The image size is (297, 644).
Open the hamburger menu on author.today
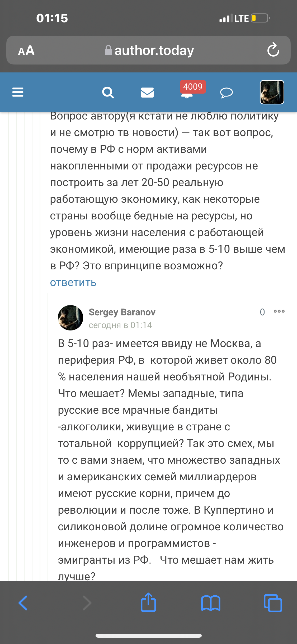pos(18,92)
